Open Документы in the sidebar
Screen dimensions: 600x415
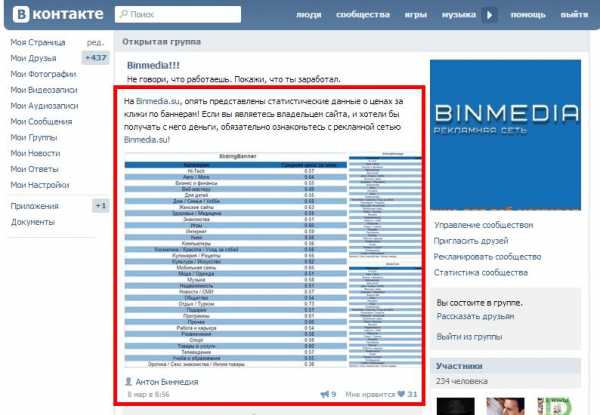coord(33,222)
